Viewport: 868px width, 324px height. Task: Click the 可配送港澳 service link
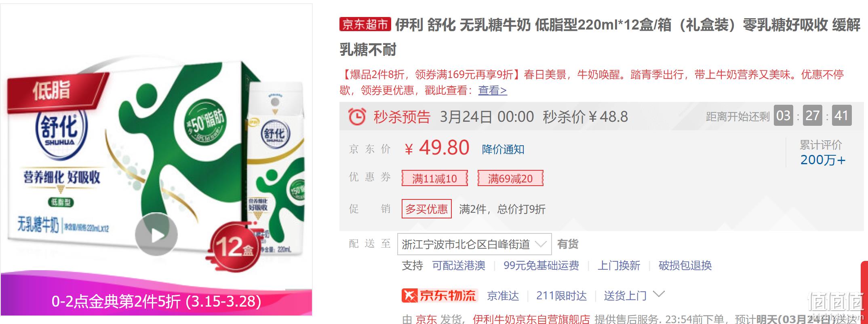point(459,266)
